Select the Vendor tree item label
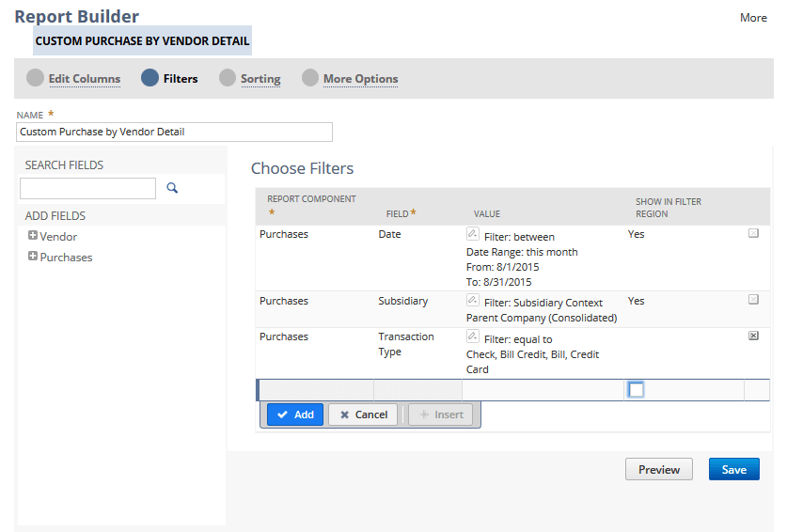This screenshot has width=787, height=532. tap(58, 236)
